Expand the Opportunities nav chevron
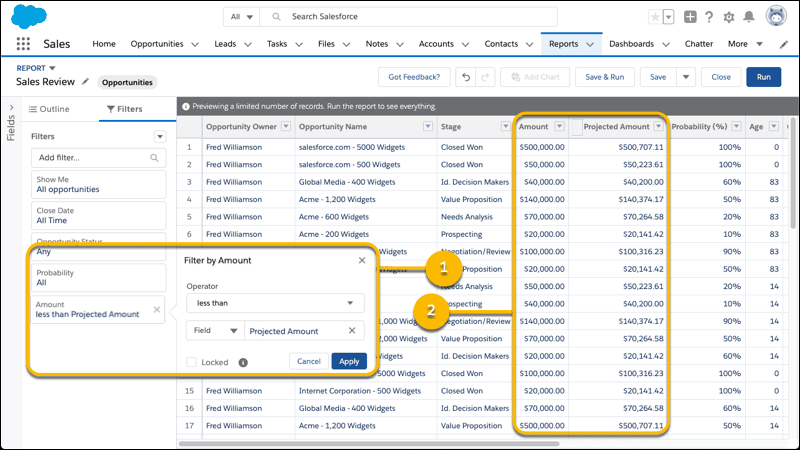 click(195, 44)
